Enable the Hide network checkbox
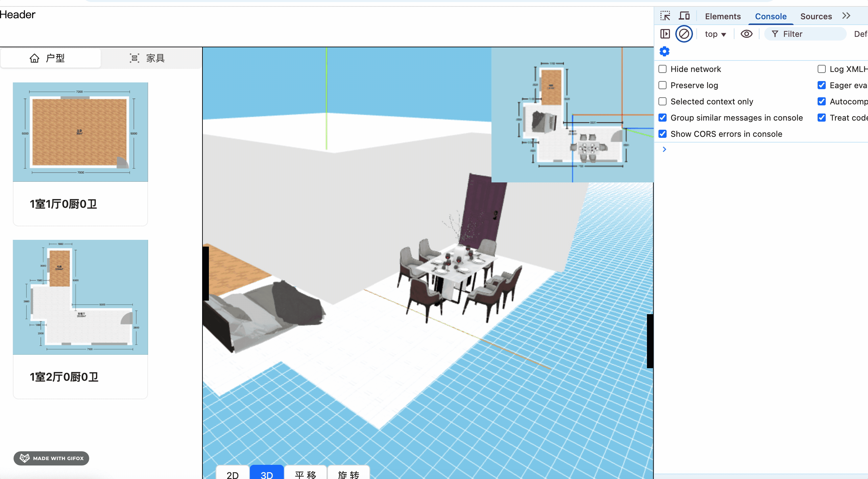 [662, 69]
